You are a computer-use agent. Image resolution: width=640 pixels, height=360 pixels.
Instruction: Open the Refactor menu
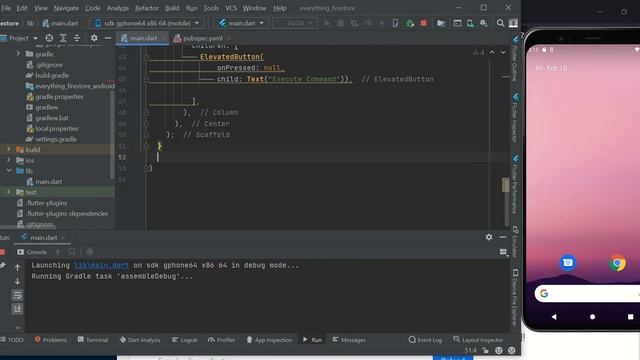click(x=147, y=8)
